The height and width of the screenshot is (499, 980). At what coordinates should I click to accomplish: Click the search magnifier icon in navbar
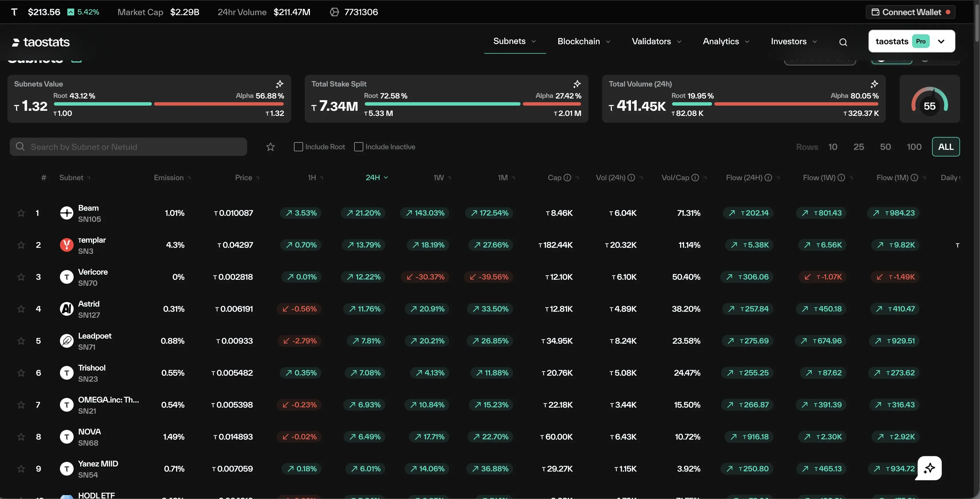pos(843,42)
